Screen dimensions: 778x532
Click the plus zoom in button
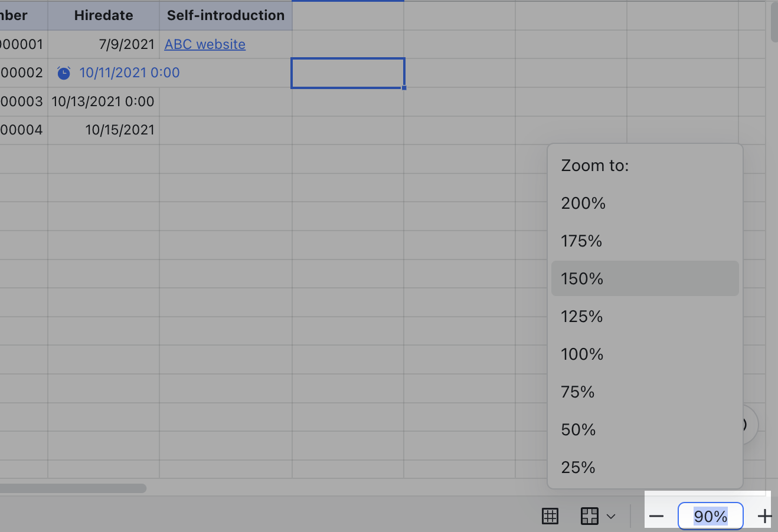click(764, 517)
